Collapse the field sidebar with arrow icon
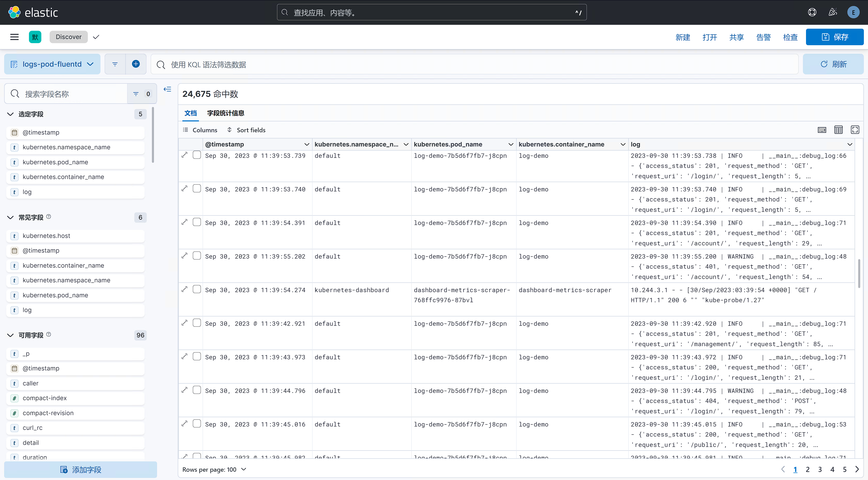 click(167, 89)
